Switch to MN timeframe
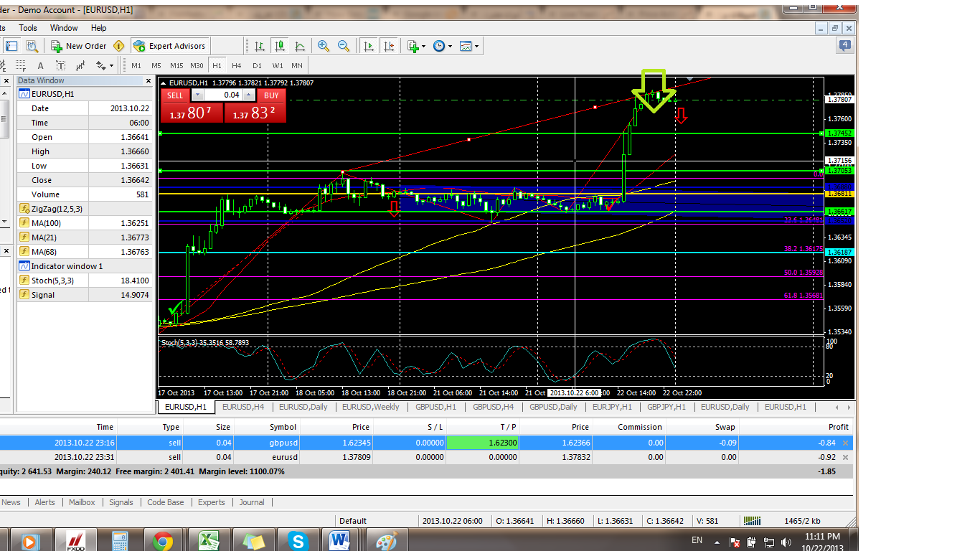This screenshot has width=980, height=551. pos(297,65)
